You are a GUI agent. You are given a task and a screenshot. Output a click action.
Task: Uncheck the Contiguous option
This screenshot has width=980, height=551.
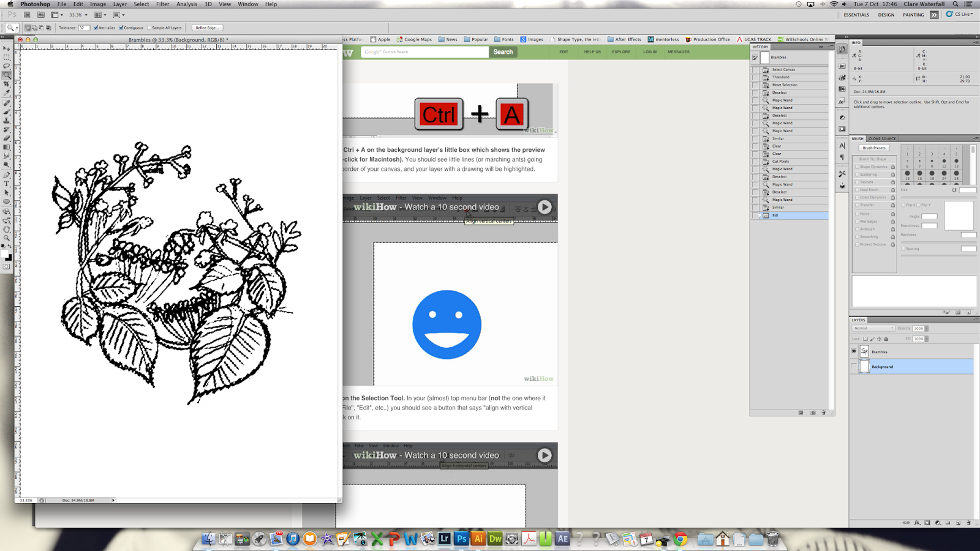(121, 28)
